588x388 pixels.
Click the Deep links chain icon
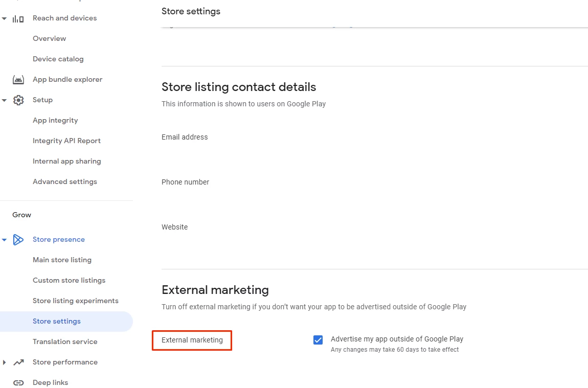18,383
